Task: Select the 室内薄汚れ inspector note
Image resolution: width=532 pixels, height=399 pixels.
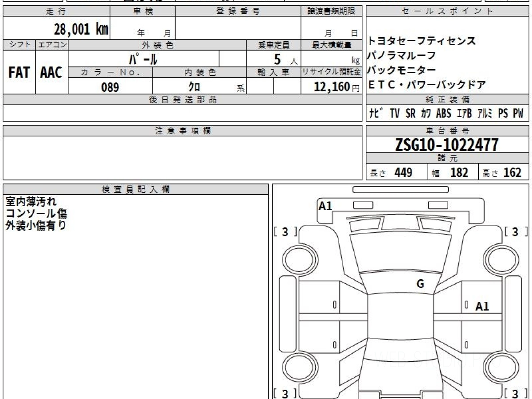Action: click(31, 202)
